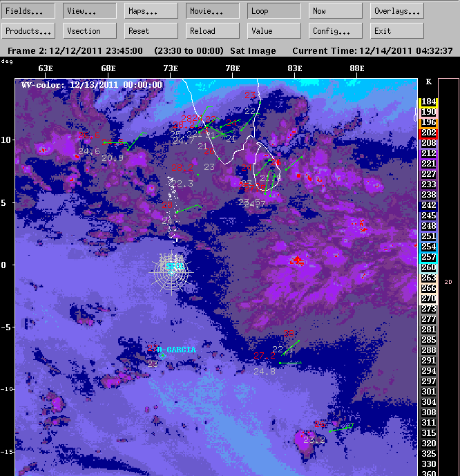This screenshot has height=476, width=460.
Task: Toggle the Value readout button
Action: coord(274,31)
